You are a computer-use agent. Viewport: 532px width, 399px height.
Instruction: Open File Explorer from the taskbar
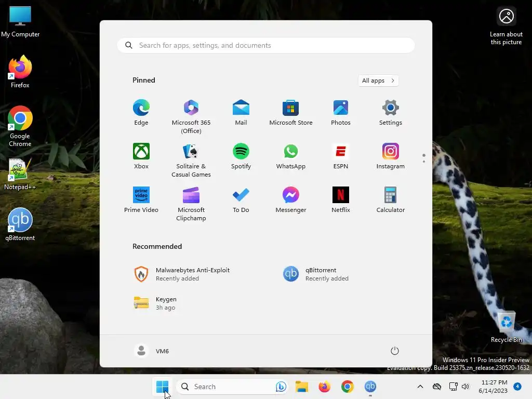302,387
